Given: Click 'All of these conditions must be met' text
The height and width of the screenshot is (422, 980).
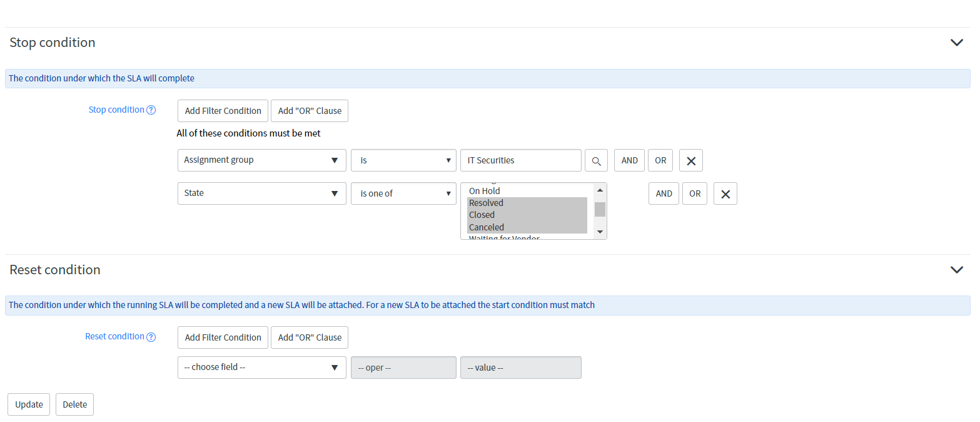Looking at the screenshot, I should [x=248, y=133].
